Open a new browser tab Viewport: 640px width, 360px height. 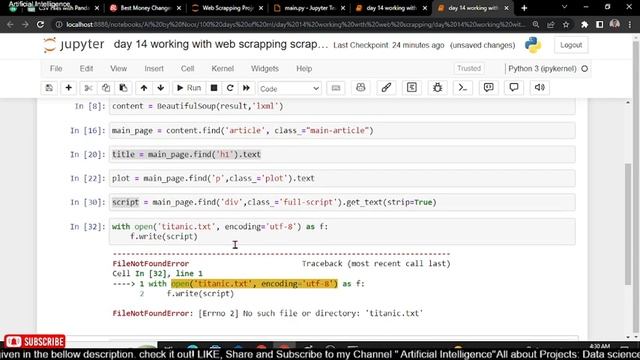pos(524,8)
